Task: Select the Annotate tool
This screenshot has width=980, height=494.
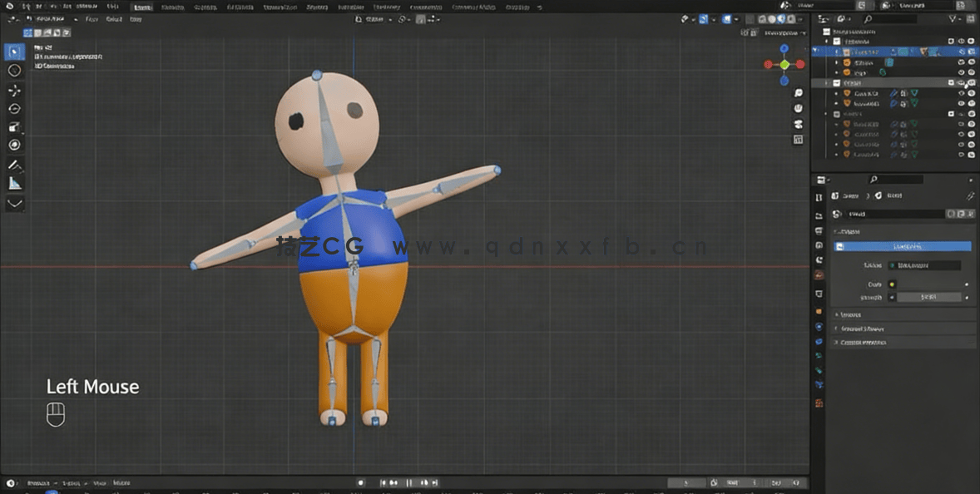Action: (x=14, y=164)
